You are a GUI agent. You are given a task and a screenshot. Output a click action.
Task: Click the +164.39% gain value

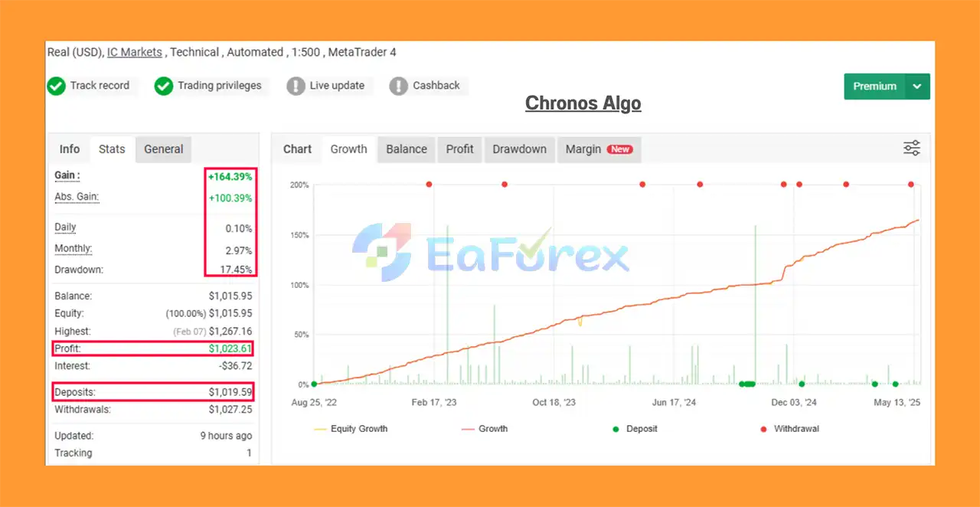pyautogui.click(x=230, y=177)
